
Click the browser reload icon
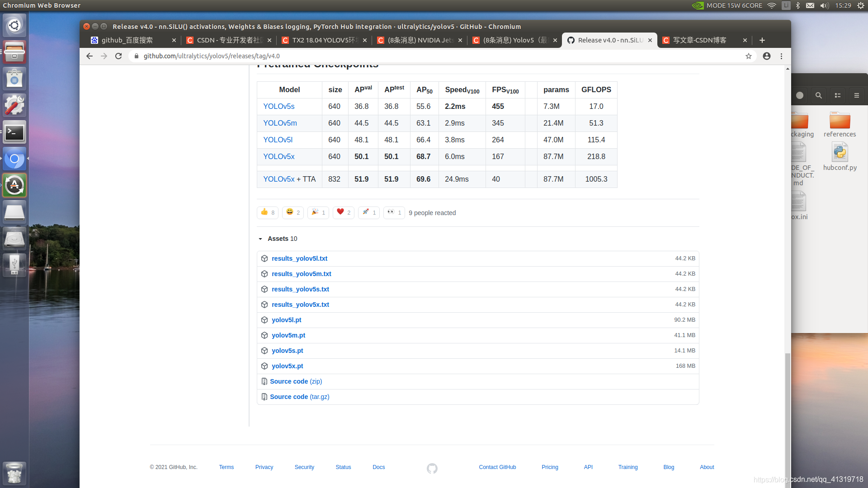pos(118,56)
